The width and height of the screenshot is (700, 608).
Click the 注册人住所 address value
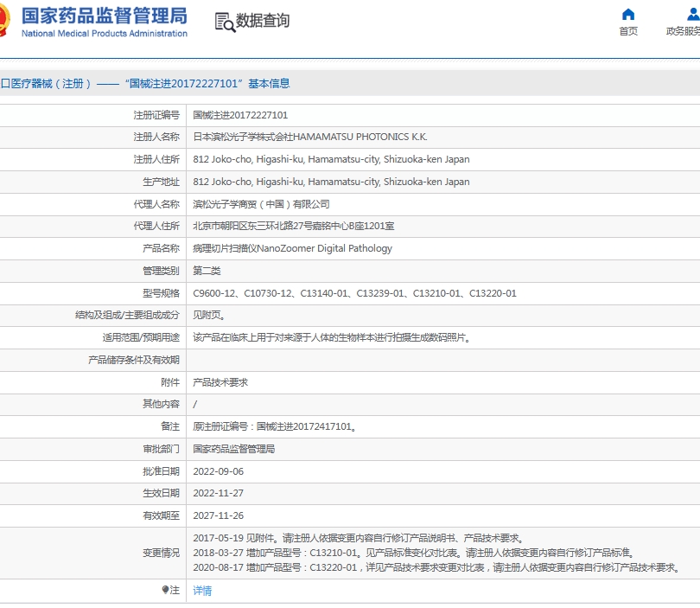(331, 159)
